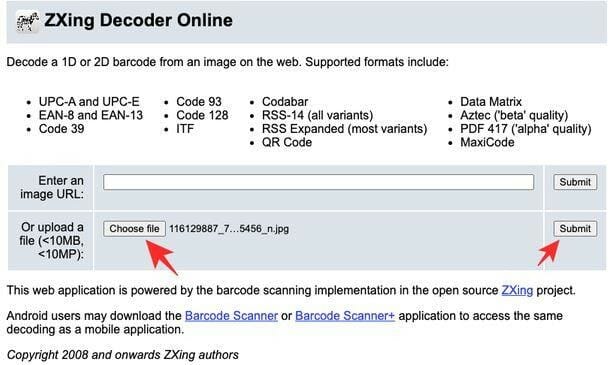Click the PDF 417 ('alpha' quality) entry
611x365 pixels.
[526, 129]
